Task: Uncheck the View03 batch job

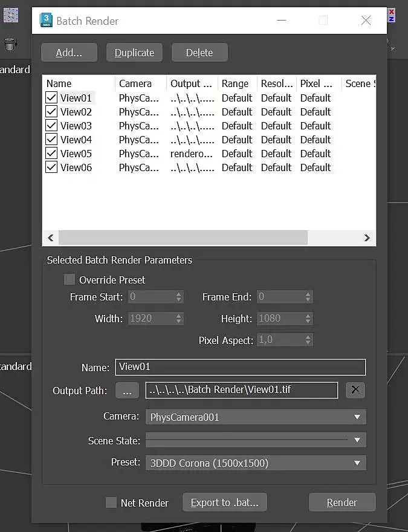Action: click(51, 126)
